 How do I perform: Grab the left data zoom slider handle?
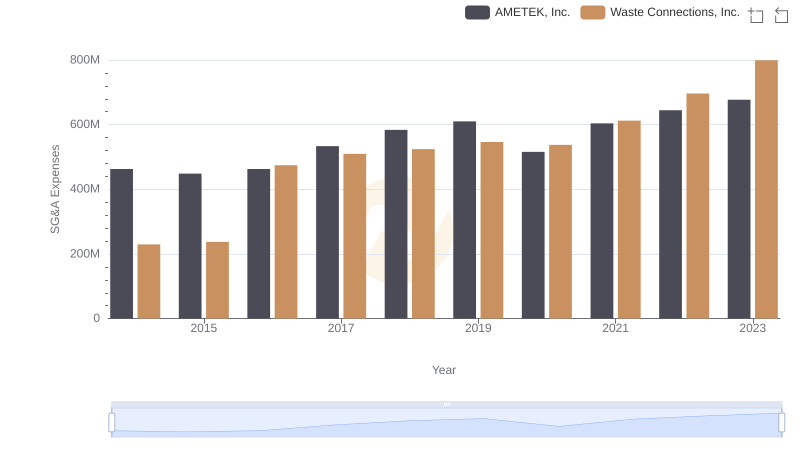click(112, 423)
